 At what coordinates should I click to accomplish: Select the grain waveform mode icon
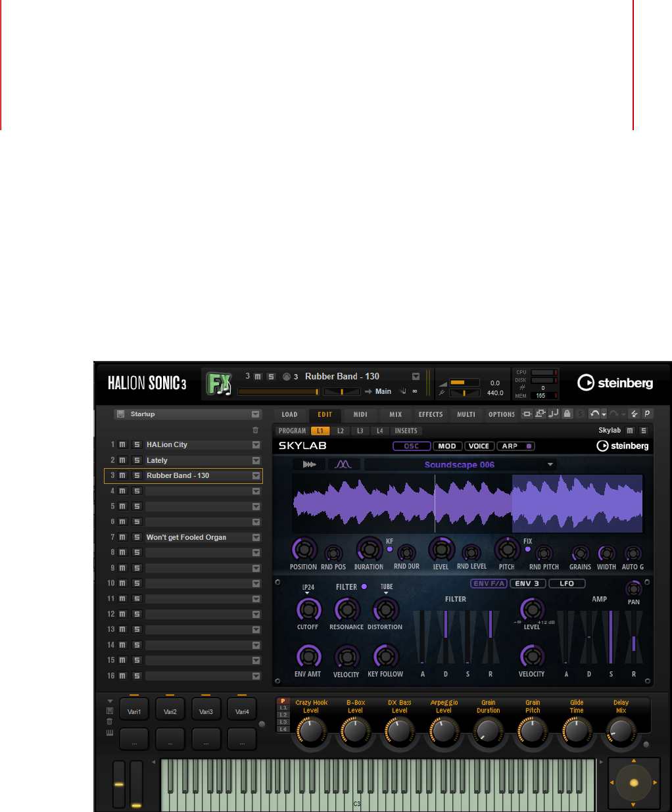[x=343, y=464]
